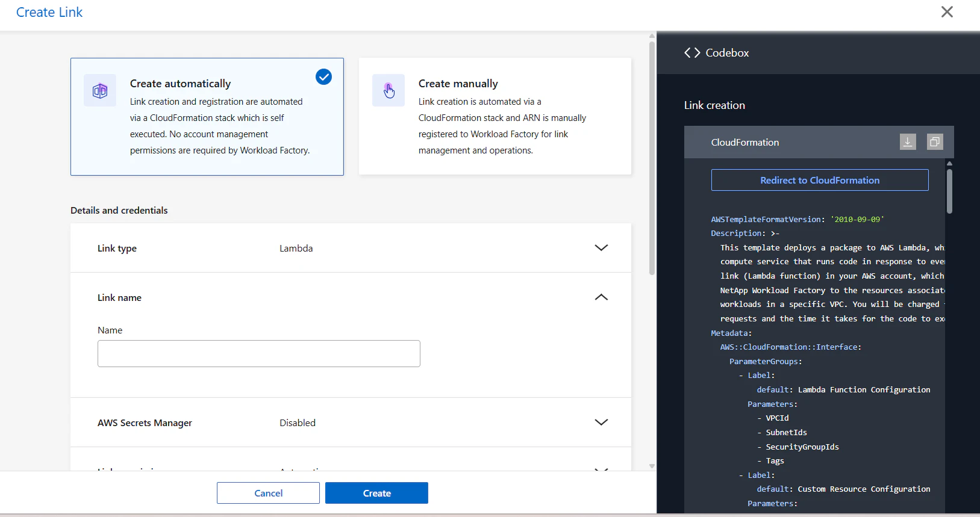The width and height of the screenshot is (980, 517).
Task: Click the VPCId parameter line
Action: (x=773, y=418)
